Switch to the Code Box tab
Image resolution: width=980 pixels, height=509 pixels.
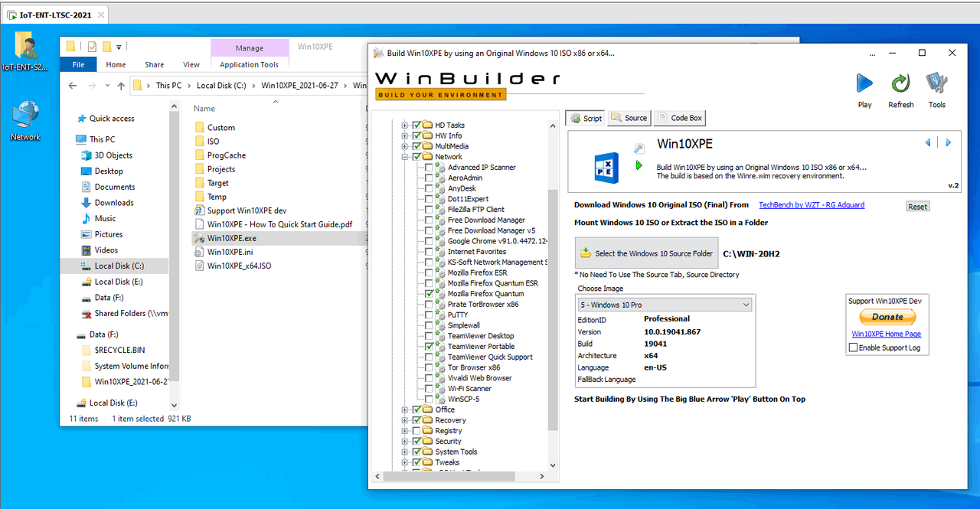679,118
